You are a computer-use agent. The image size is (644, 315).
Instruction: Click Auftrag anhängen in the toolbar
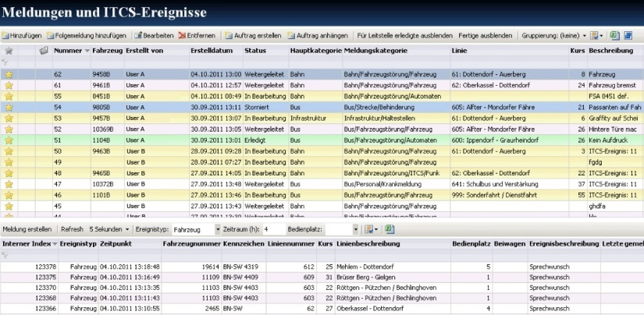point(318,36)
